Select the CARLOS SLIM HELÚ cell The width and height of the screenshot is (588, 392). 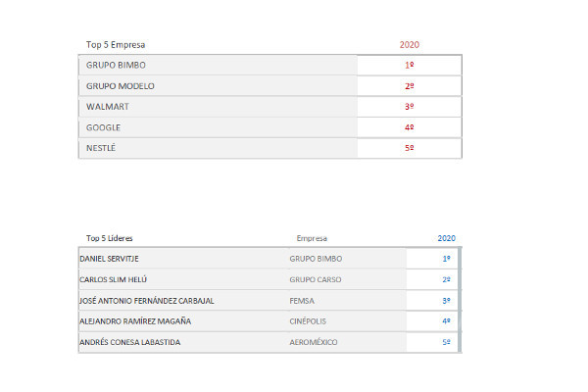pyautogui.click(x=184, y=279)
